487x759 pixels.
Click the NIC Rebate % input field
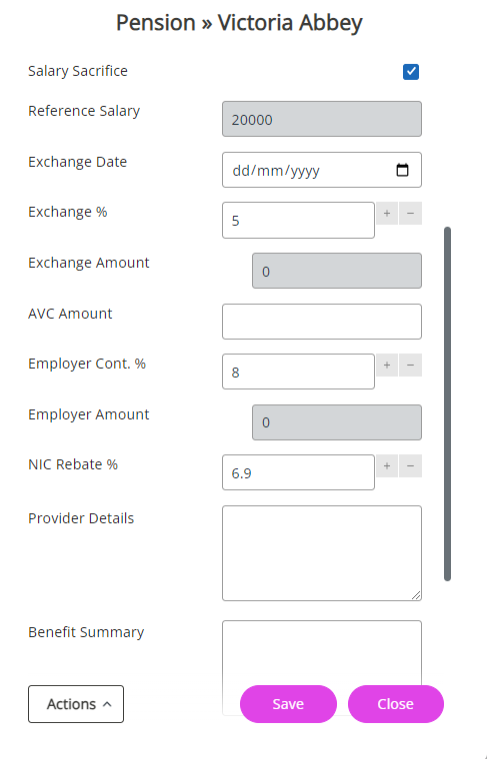tap(298, 472)
